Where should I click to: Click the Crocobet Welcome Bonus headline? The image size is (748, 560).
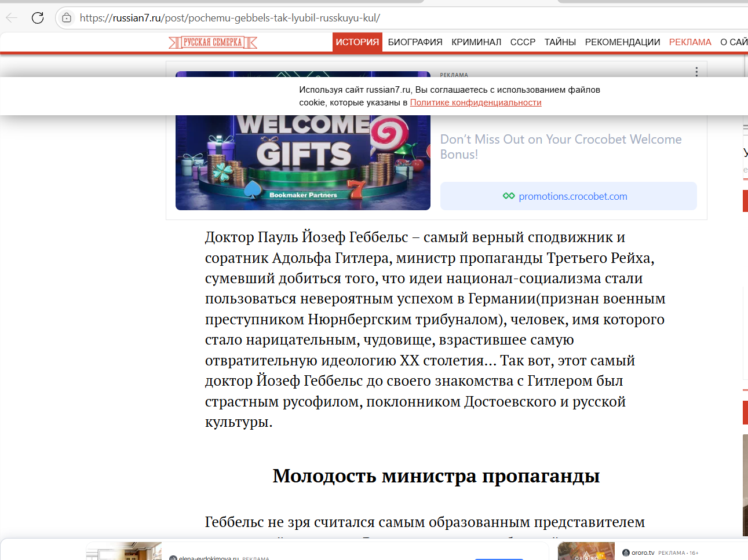click(561, 147)
